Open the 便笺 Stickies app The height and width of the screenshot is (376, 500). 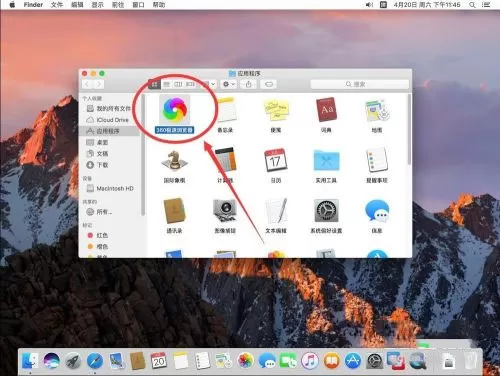(x=276, y=109)
